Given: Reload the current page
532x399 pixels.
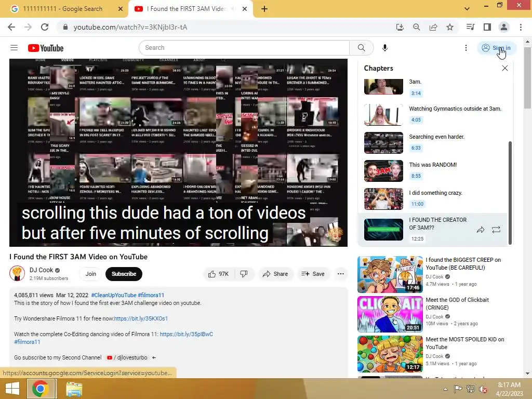Looking at the screenshot, I should click(45, 27).
